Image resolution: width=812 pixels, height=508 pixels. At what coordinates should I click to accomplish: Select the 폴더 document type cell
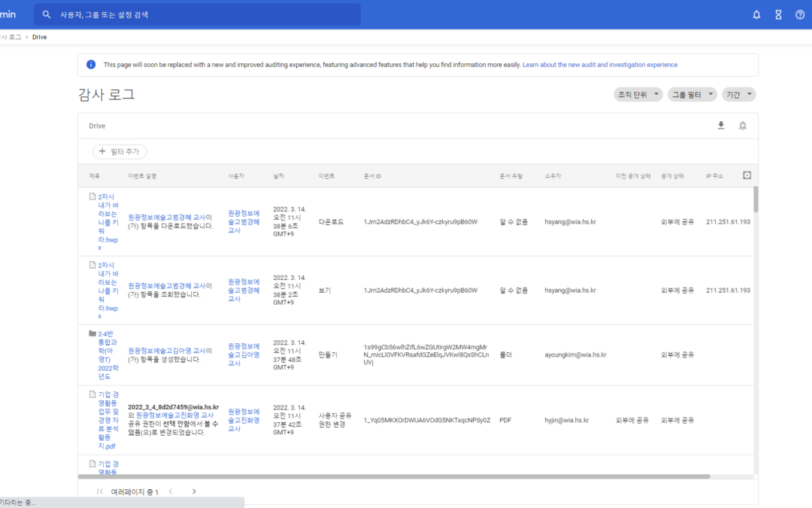coord(505,354)
